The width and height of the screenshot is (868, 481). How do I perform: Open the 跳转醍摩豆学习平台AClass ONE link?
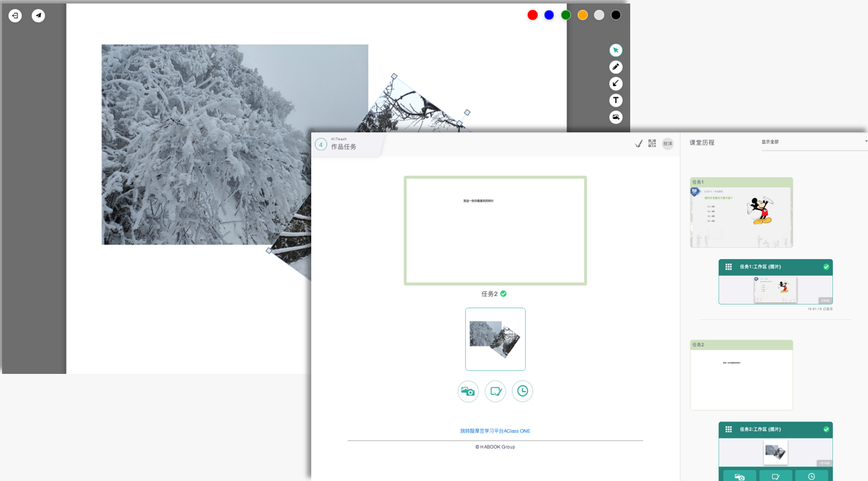click(495, 431)
